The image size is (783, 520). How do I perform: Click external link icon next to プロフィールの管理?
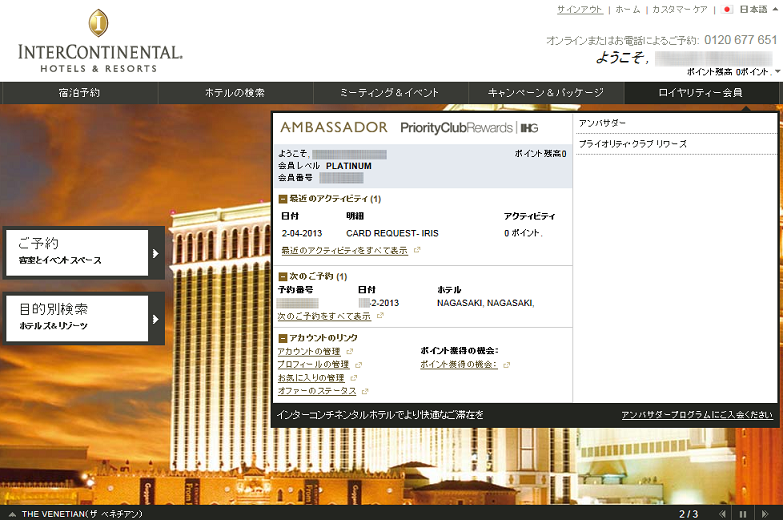coord(359,365)
